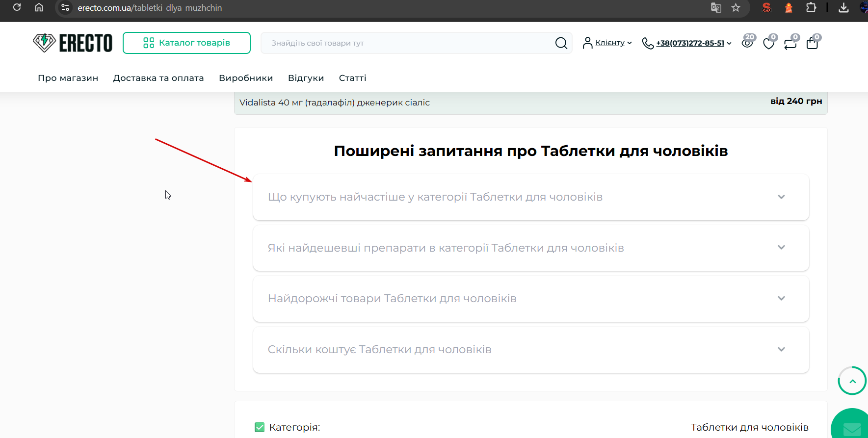This screenshot has height=438, width=868.
Task: Show browser downloads
Action: (x=843, y=7)
